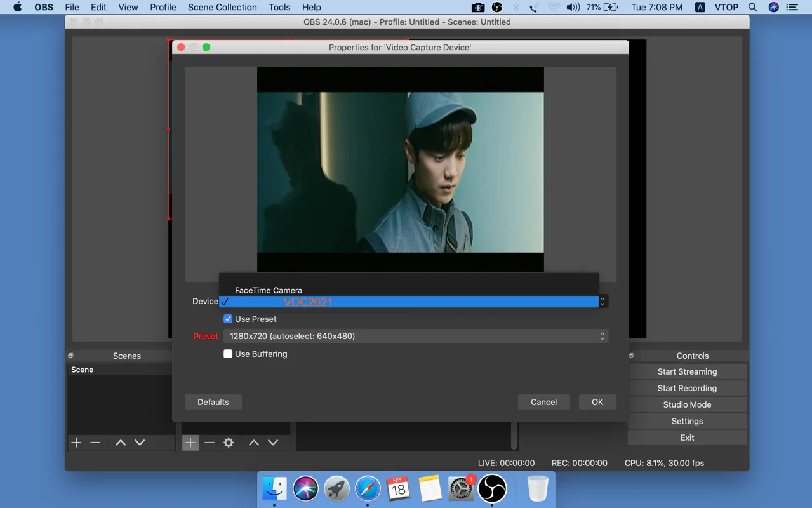The image size is (812, 508).
Task: Move the source up with the arrow right of the gear
Action: click(x=254, y=443)
